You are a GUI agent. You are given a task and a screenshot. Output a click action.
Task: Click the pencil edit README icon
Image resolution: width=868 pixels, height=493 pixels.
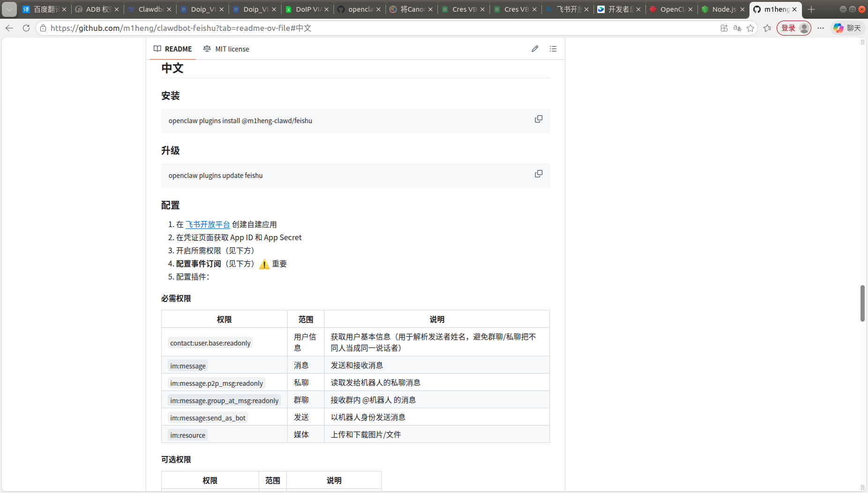534,49
